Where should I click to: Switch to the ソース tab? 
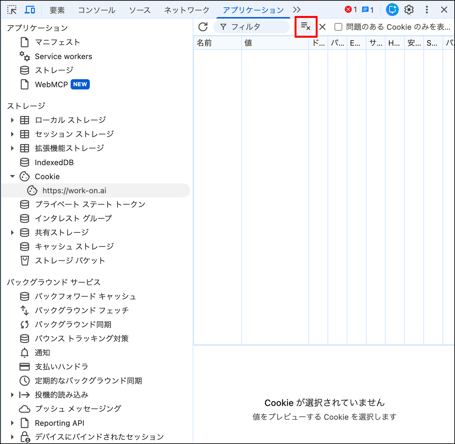140,10
